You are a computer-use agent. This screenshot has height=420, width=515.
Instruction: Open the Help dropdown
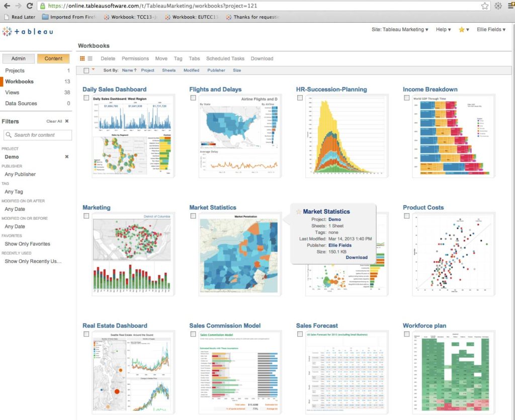pos(443,29)
